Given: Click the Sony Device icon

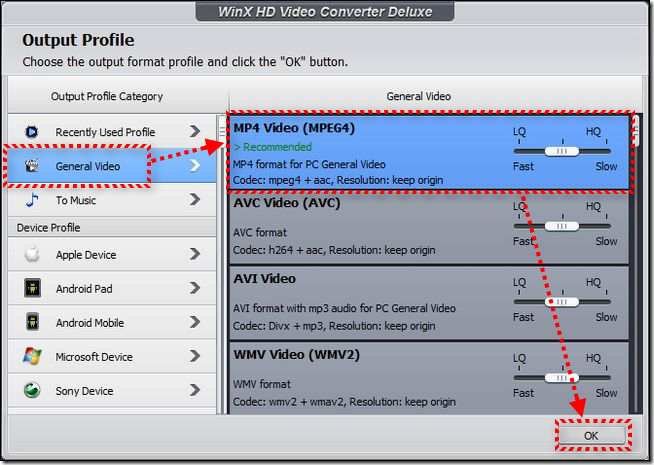Looking at the screenshot, I should pyautogui.click(x=32, y=391).
